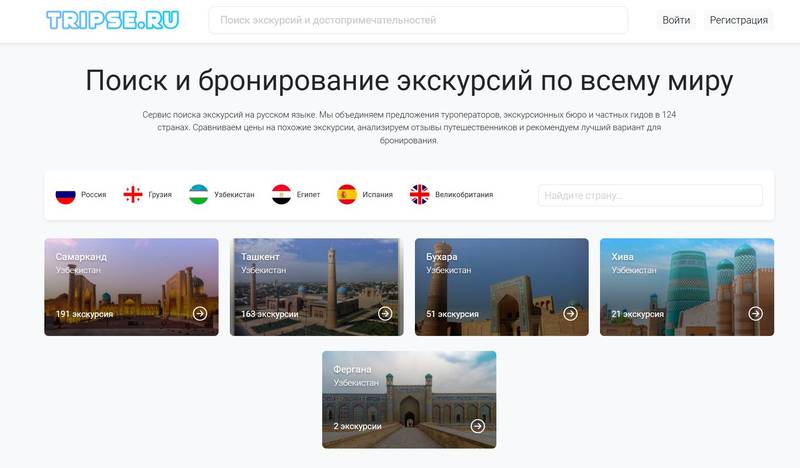Click the Войти login button
This screenshot has height=468, width=800.
click(676, 20)
